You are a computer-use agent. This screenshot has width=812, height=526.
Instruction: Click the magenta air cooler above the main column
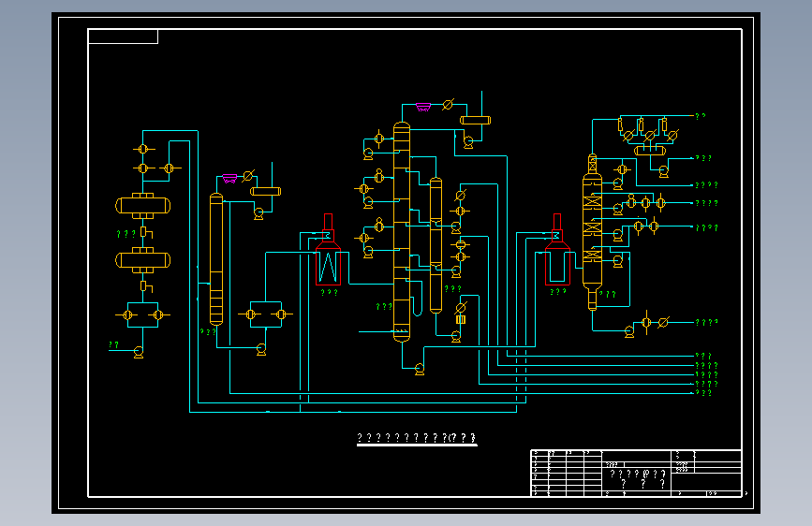point(423,108)
